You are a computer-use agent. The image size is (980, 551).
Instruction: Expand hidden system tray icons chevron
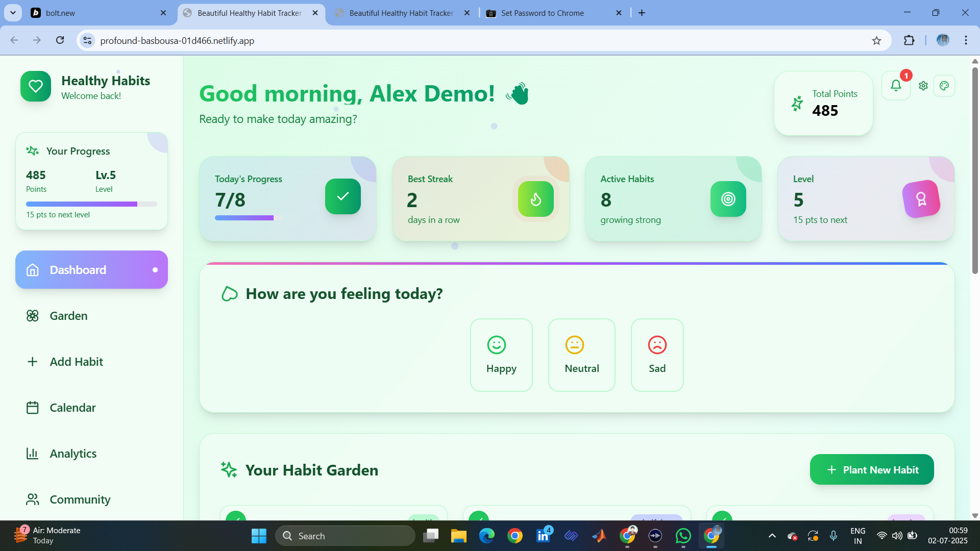772,536
